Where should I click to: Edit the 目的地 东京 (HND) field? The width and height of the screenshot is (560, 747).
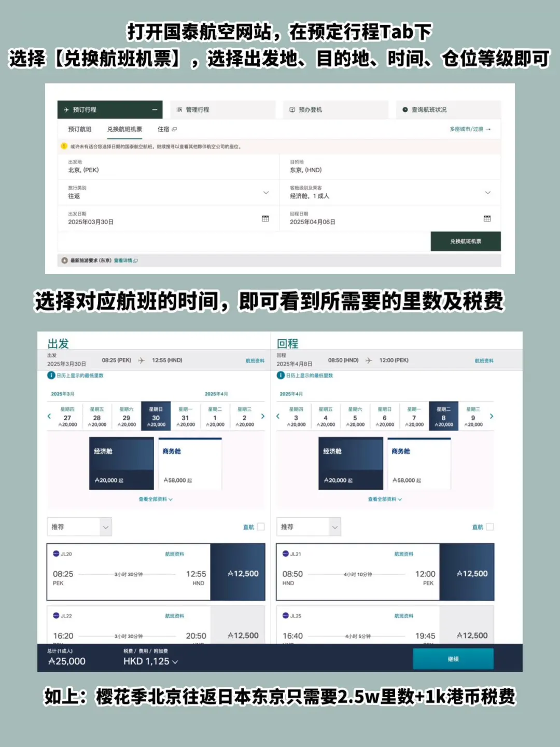390,167
